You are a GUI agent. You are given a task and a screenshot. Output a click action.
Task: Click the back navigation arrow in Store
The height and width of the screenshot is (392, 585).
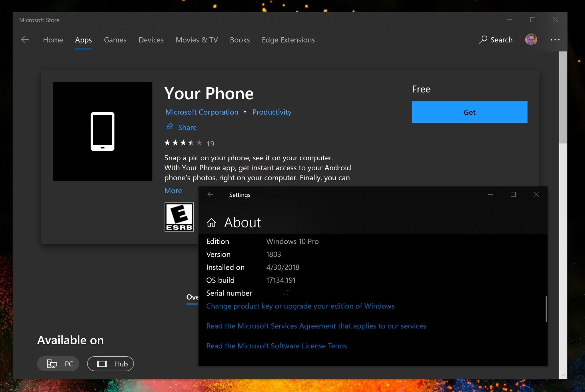(x=25, y=39)
